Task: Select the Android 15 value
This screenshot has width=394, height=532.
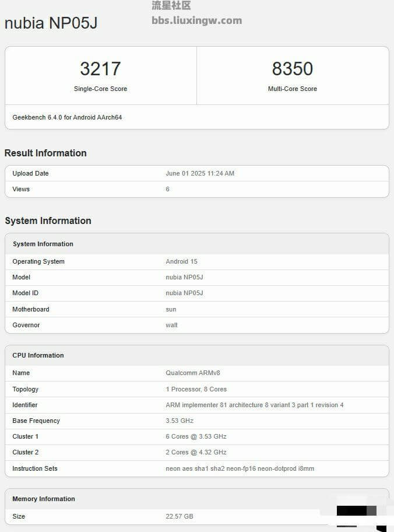Action: pyautogui.click(x=181, y=261)
